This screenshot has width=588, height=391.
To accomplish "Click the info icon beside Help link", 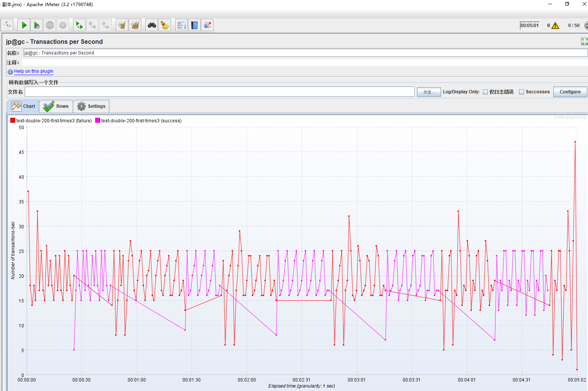I will click(x=10, y=72).
